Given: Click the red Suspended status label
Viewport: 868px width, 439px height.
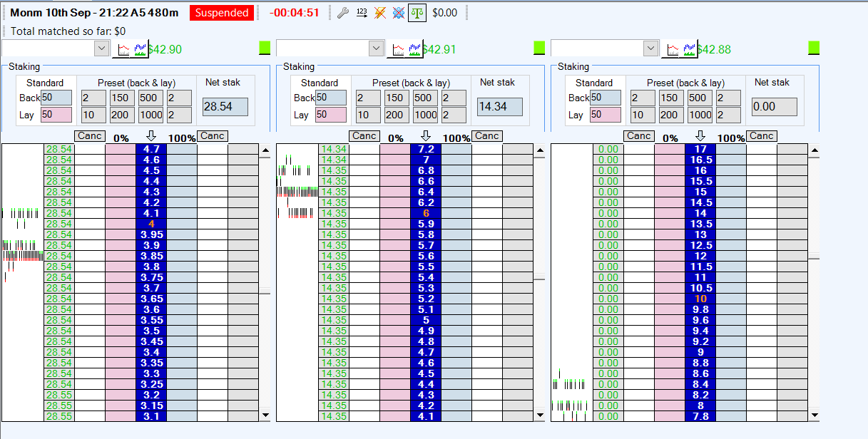Looking at the screenshot, I should pyautogui.click(x=222, y=13).
